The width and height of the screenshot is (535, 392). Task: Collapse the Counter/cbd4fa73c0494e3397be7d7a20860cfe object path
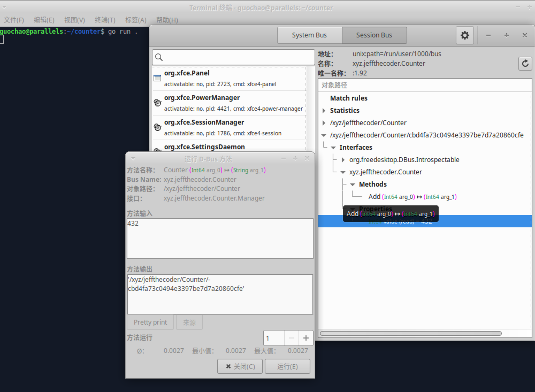point(324,135)
